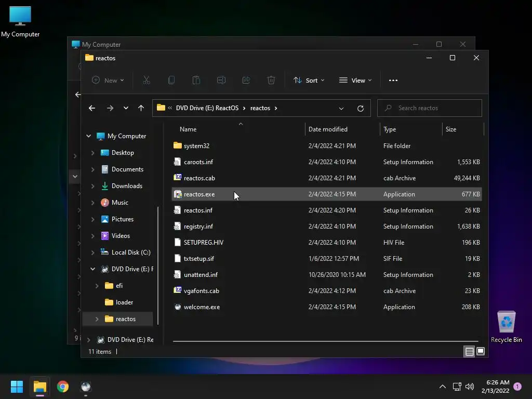Open the See more three-dots menu

click(x=393, y=81)
